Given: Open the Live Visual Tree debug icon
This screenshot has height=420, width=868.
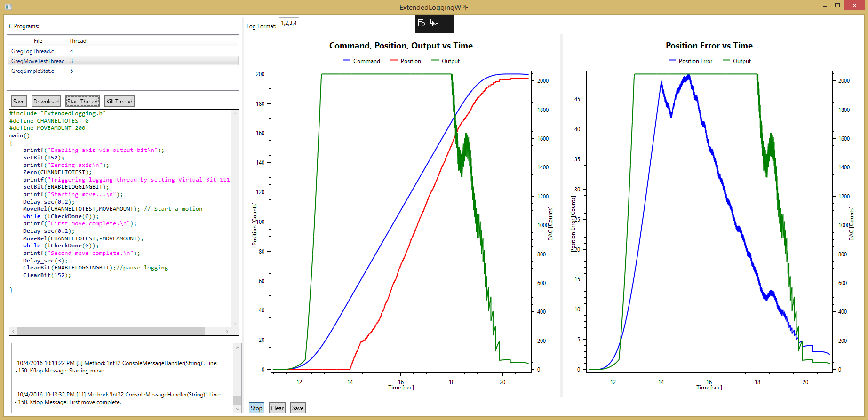Looking at the screenshot, I should point(422,23).
